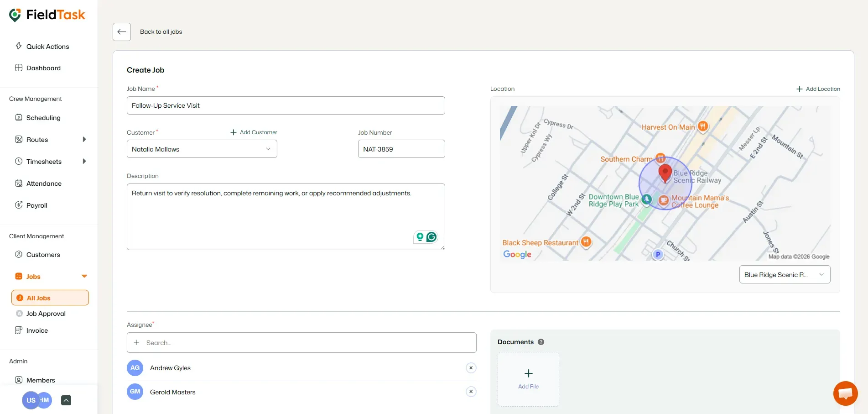Click inside the Description textarea
868x414 pixels.
click(286, 217)
